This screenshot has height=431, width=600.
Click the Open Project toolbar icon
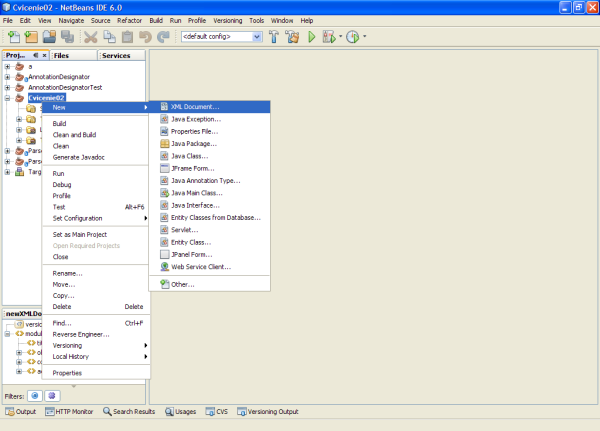(49, 37)
